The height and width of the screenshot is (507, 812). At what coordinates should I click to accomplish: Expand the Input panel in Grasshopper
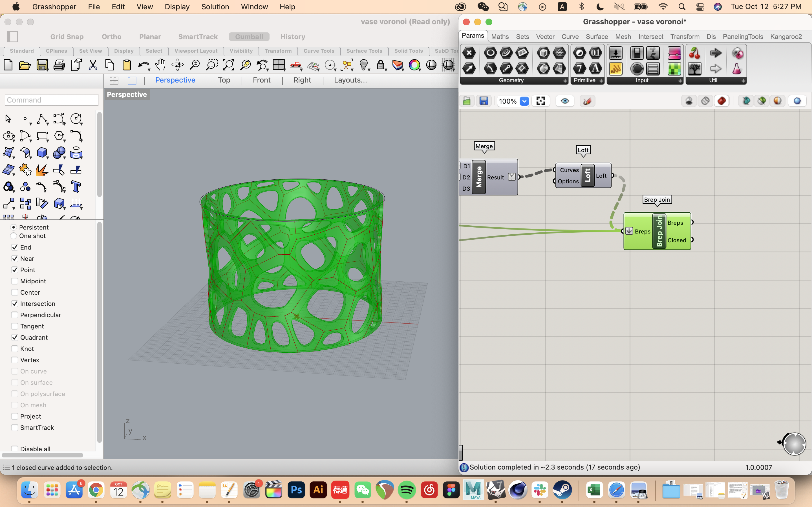[680, 81]
